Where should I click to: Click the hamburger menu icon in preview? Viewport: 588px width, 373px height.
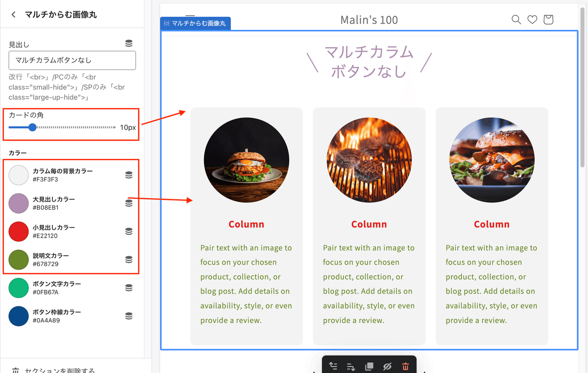[x=190, y=16]
